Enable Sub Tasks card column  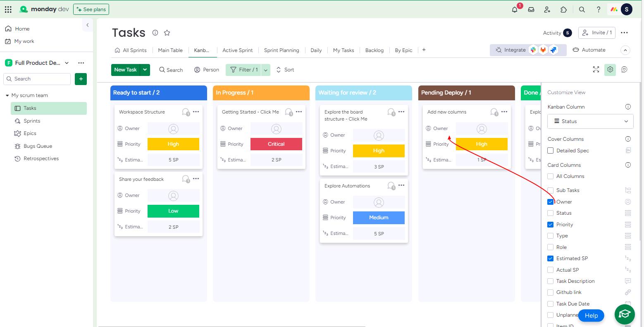coord(551,190)
